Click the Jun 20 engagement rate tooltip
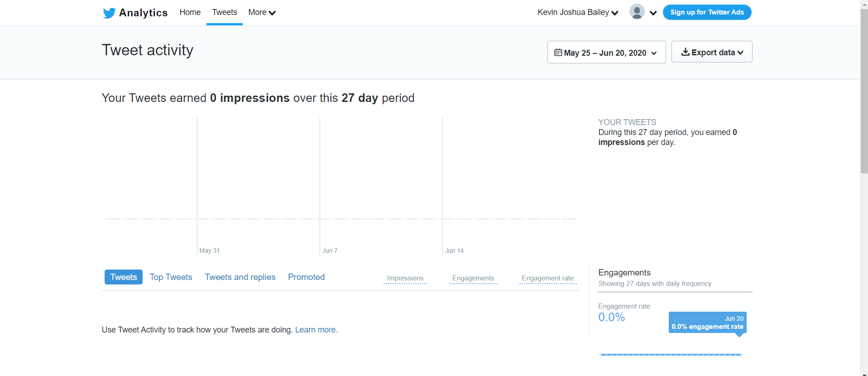Image resolution: width=868 pixels, height=376 pixels. coord(707,323)
